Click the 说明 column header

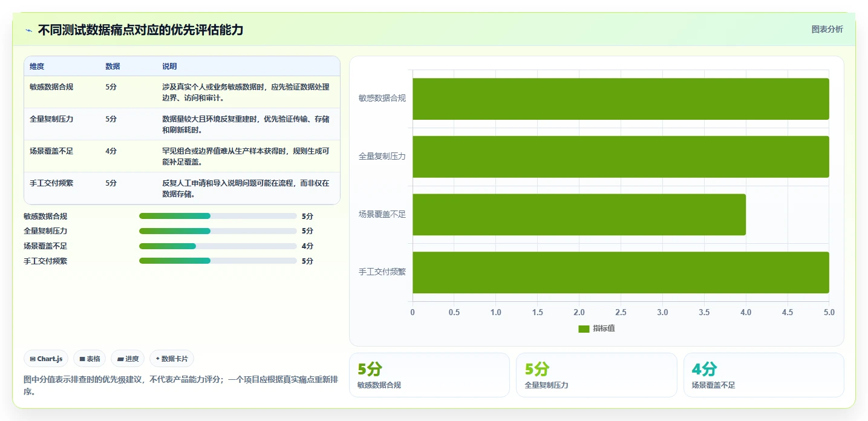click(169, 67)
